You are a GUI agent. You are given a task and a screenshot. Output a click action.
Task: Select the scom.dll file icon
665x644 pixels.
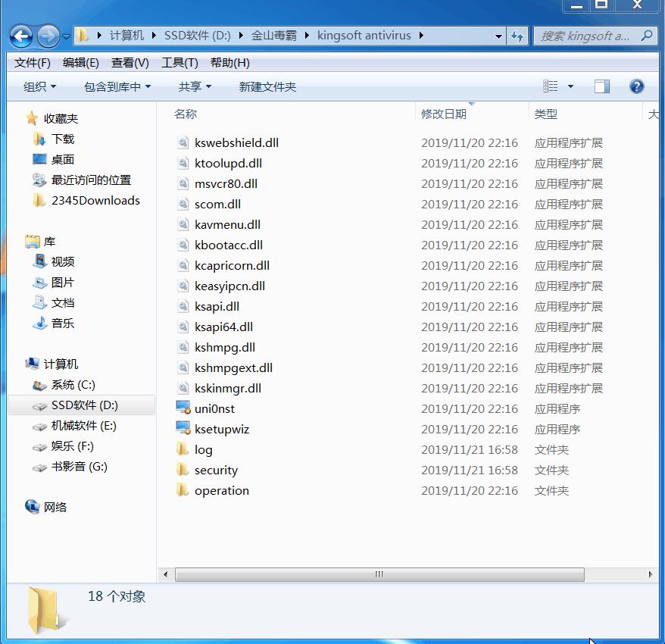click(183, 204)
